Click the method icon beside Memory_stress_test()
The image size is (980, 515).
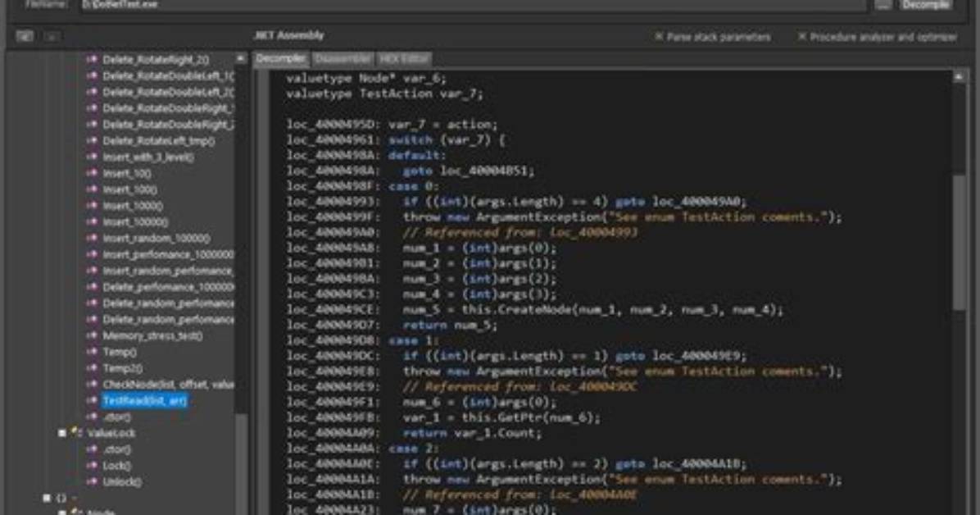click(92, 336)
